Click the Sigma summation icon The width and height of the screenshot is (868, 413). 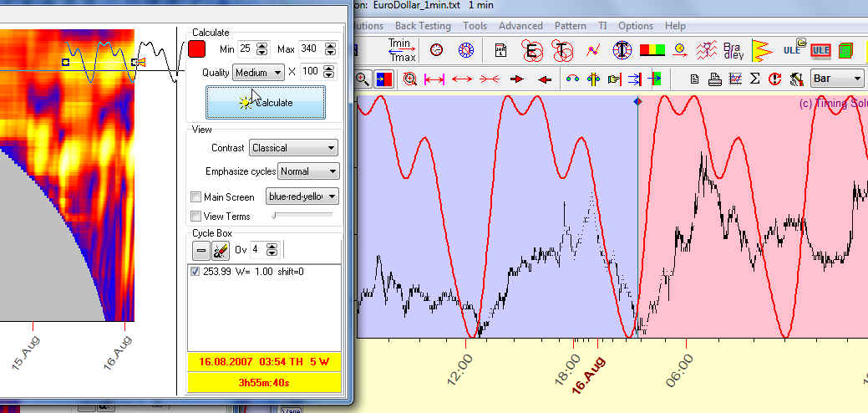pyautogui.click(x=754, y=79)
